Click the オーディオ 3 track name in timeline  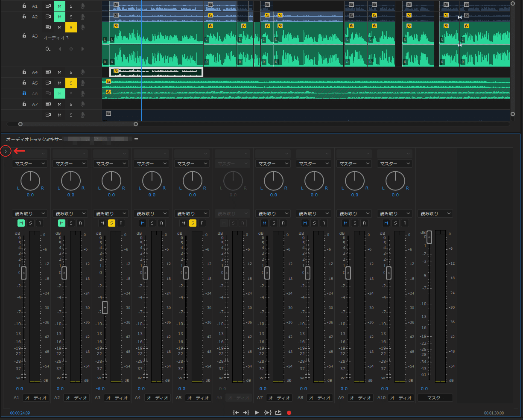tap(56, 38)
